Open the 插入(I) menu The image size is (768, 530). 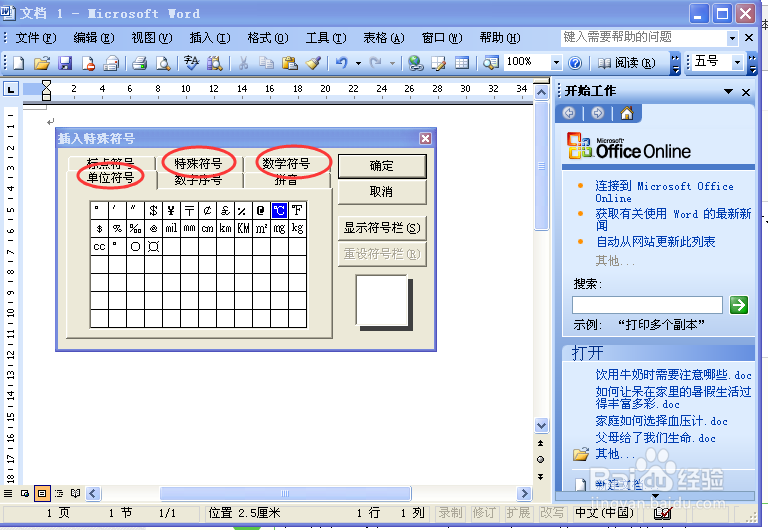click(210, 38)
